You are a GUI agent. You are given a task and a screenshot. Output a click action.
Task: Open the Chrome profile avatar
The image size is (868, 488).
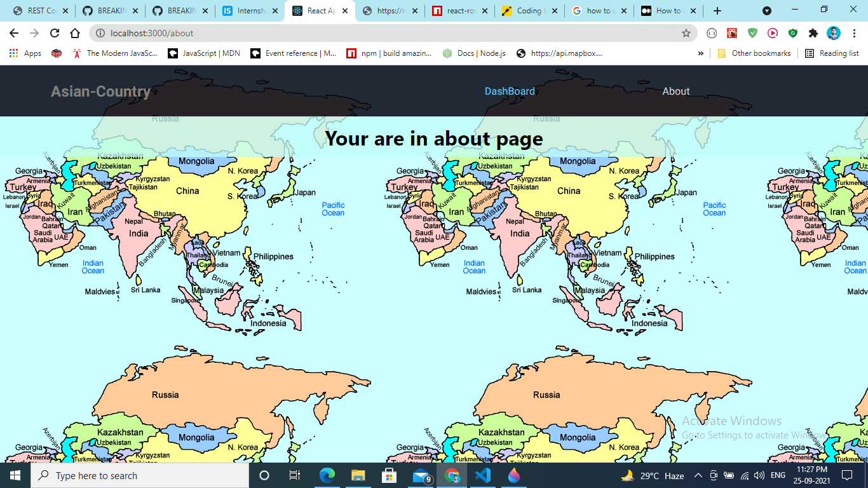(834, 33)
